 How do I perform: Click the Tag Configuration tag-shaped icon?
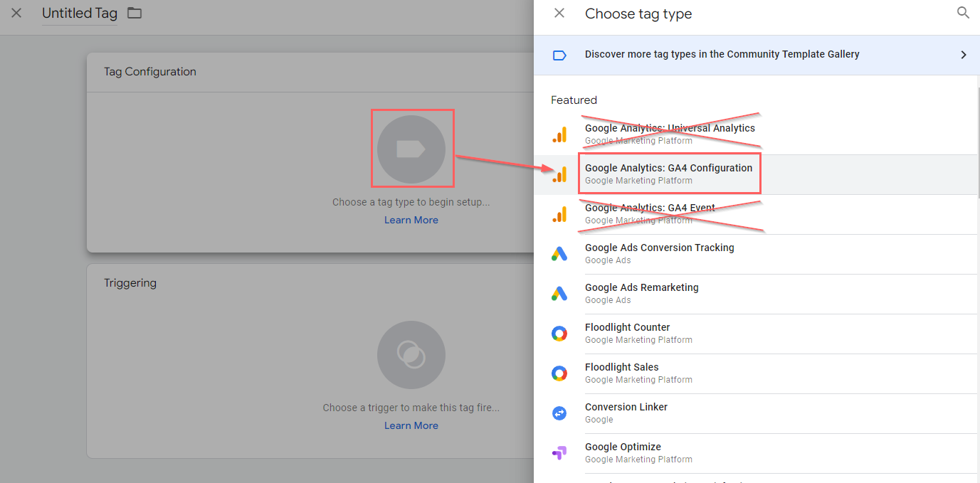411,149
